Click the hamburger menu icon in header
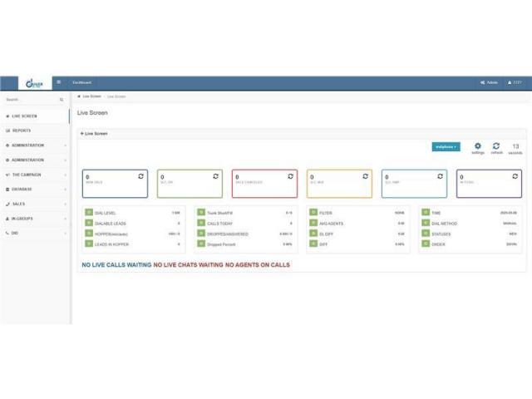 tap(58, 82)
